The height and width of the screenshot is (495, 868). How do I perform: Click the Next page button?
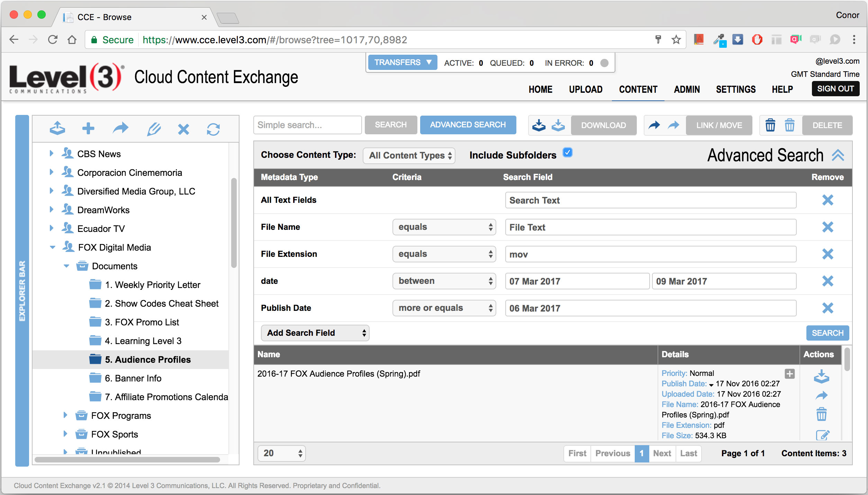(662, 453)
